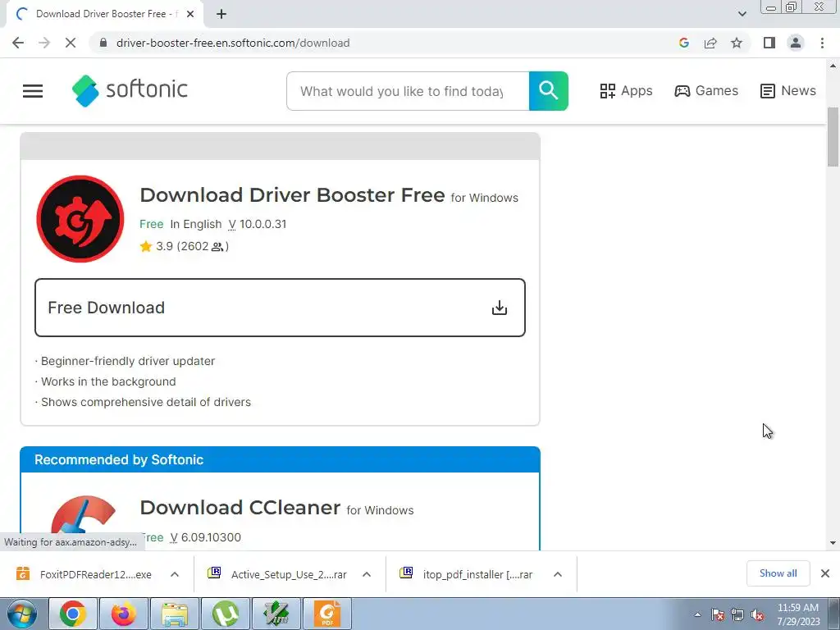This screenshot has height=630, width=840.
Task: Click the Driver Booster app icon
Action: (x=80, y=218)
